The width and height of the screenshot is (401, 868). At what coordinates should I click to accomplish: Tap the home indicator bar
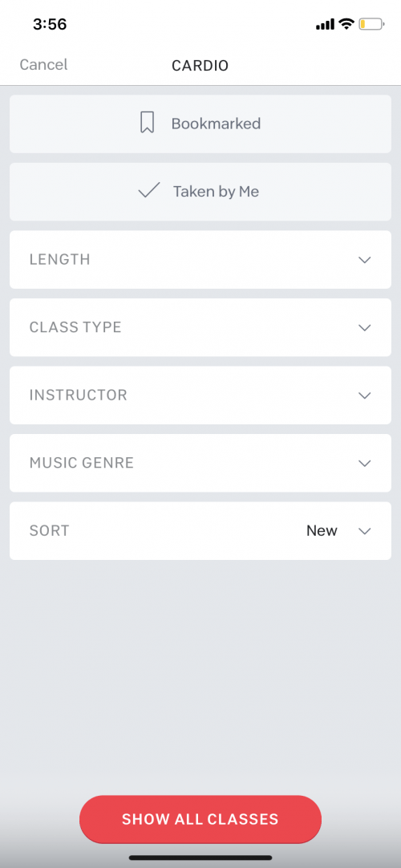tap(200, 858)
